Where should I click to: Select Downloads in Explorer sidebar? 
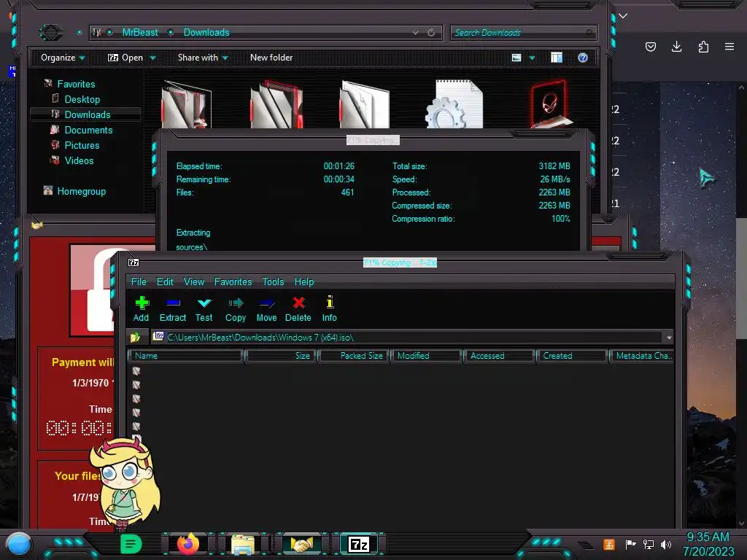(x=88, y=114)
